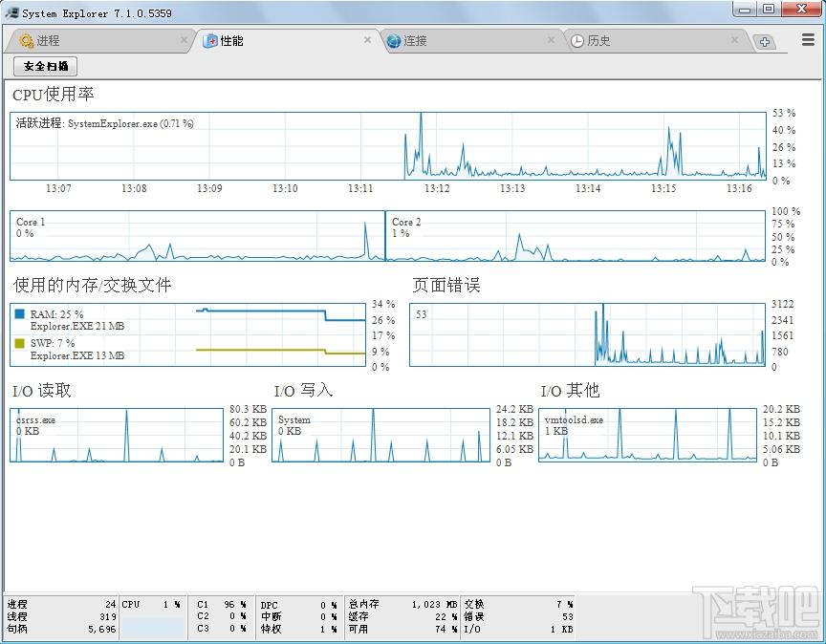Click the 中断 status entry

pyautogui.click(x=298, y=616)
